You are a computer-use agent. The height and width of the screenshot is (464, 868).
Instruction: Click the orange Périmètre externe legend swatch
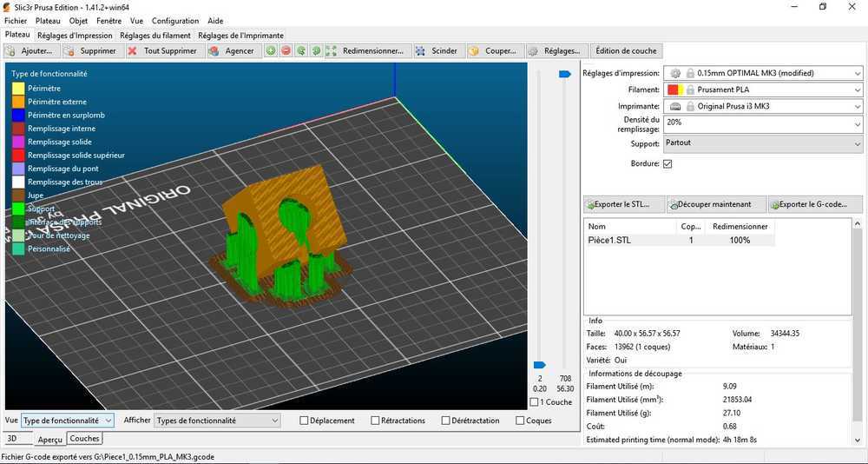tap(18, 102)
